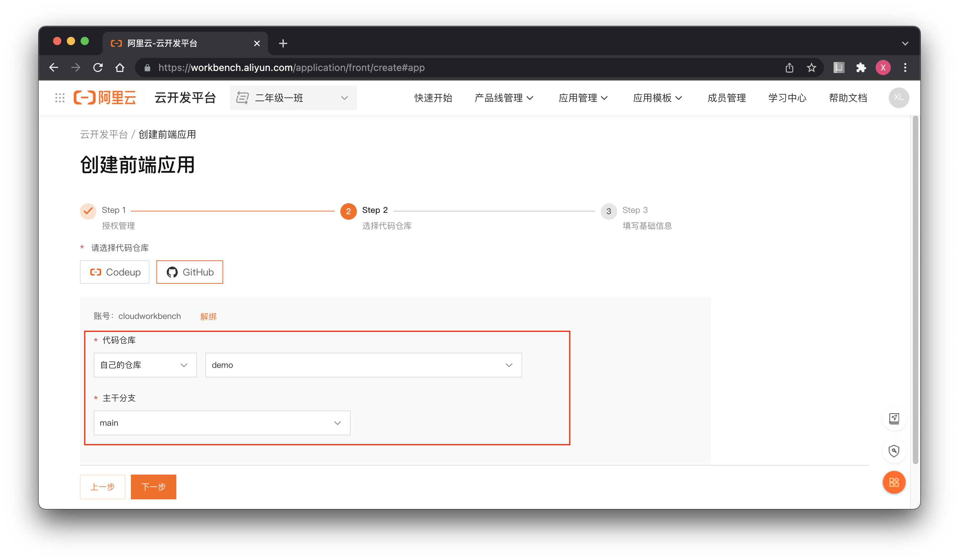Open the product grid launcher icon
Image resolution: width=959 pixels, height=560 pixels.
[x=60, y=98]
